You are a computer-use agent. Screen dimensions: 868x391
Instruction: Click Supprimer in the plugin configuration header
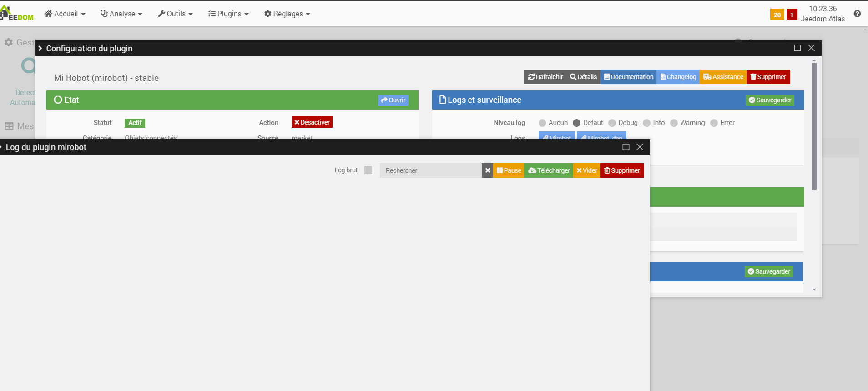768,77
